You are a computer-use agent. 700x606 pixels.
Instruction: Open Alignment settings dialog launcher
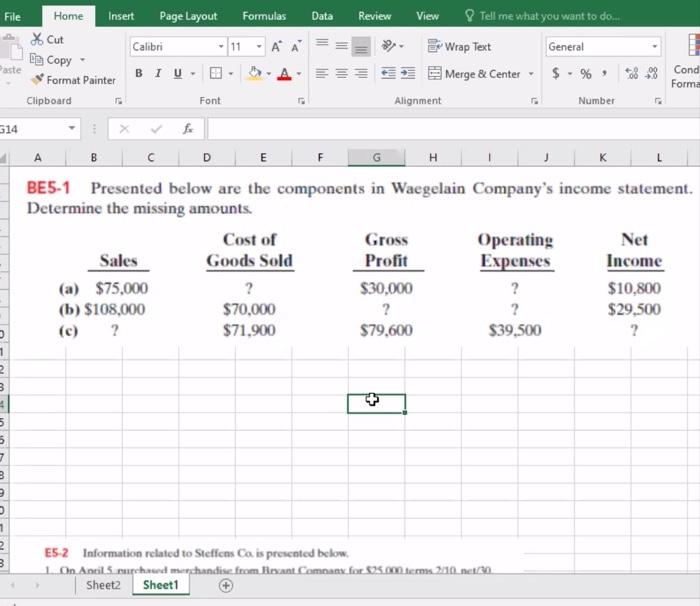pos(534,101)
